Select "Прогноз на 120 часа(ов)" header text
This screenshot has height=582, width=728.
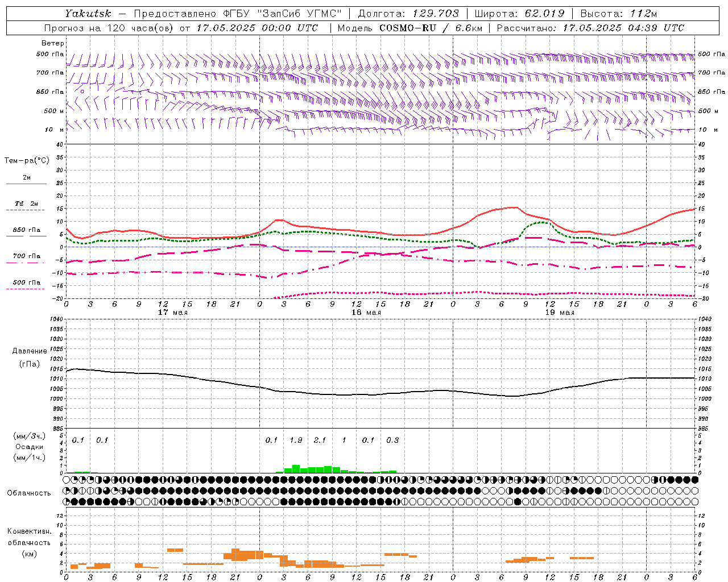coord(110,28)
